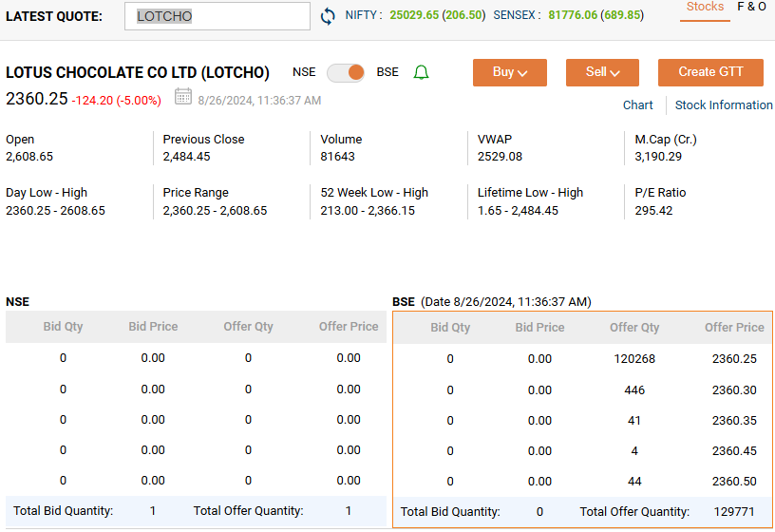Click the M.Cap value 3,190.29

click(658, 157)
